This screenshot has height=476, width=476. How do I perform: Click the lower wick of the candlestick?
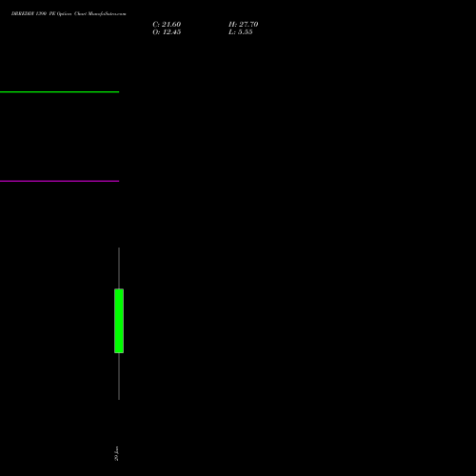(x=119, y=376)
